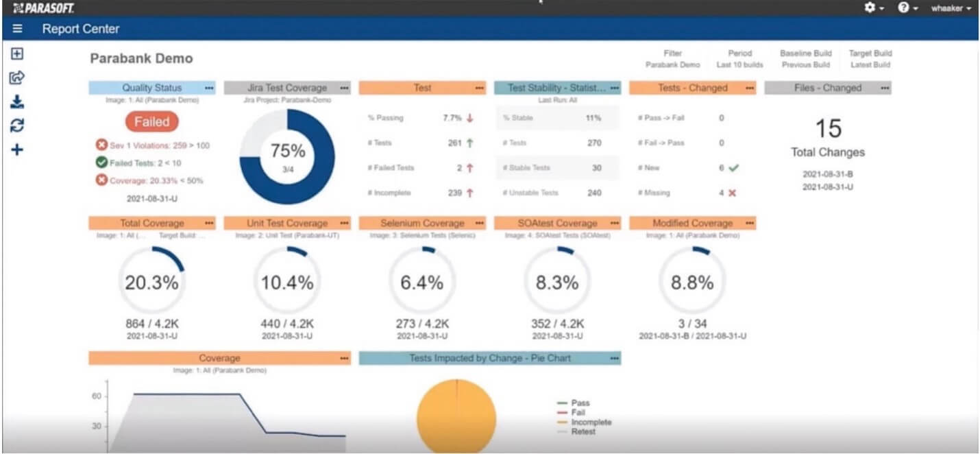Open the Tests - Changed widget menu
This screenshot has height=454, width=980.
click(748, 88)
